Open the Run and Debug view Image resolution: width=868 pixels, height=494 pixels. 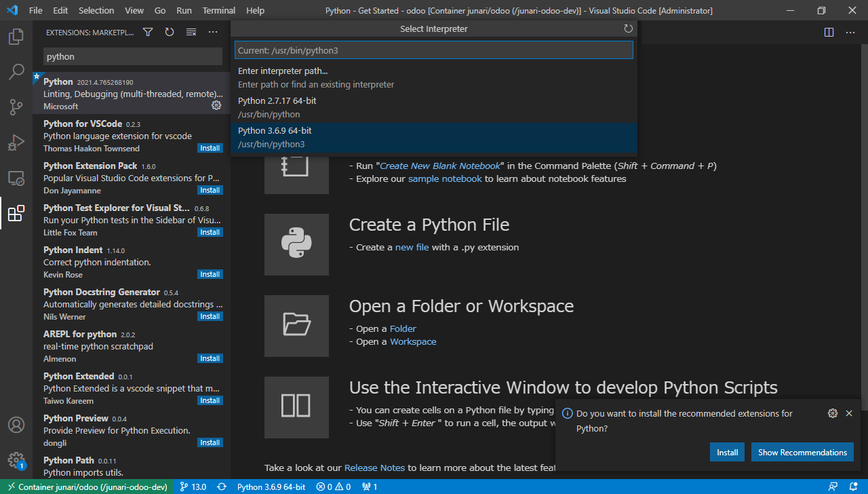[x=16, y=142]
